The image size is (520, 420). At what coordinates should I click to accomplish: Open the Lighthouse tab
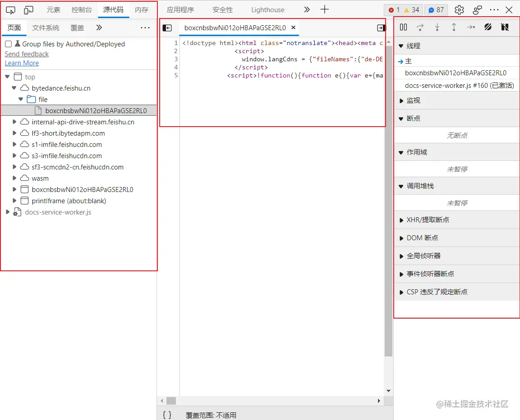click(x=267, y=10)
